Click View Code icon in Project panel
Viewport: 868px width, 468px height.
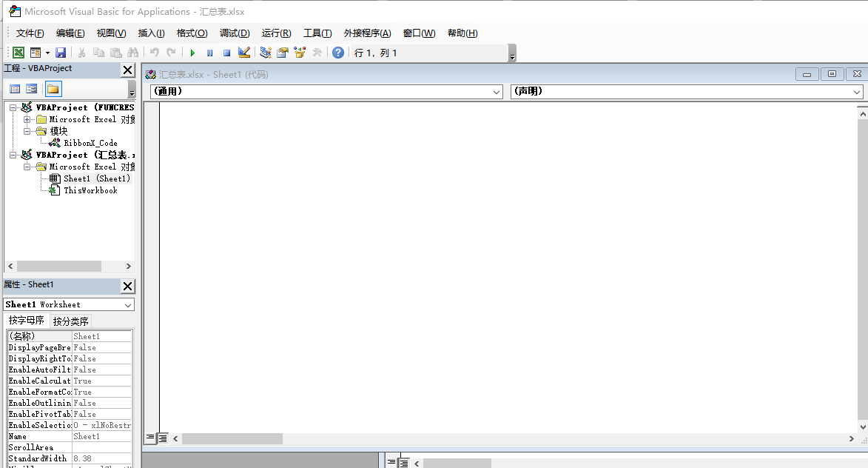[x=15, y=89]
